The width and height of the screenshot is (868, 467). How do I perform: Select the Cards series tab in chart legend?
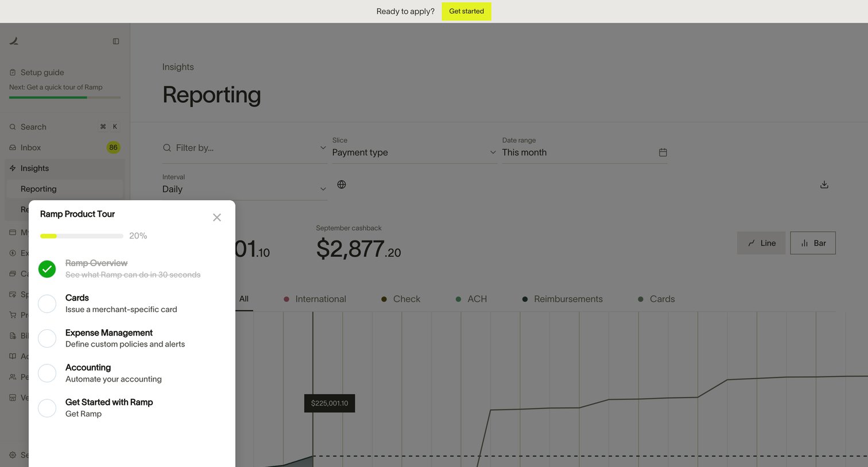(x=657, y=299)
